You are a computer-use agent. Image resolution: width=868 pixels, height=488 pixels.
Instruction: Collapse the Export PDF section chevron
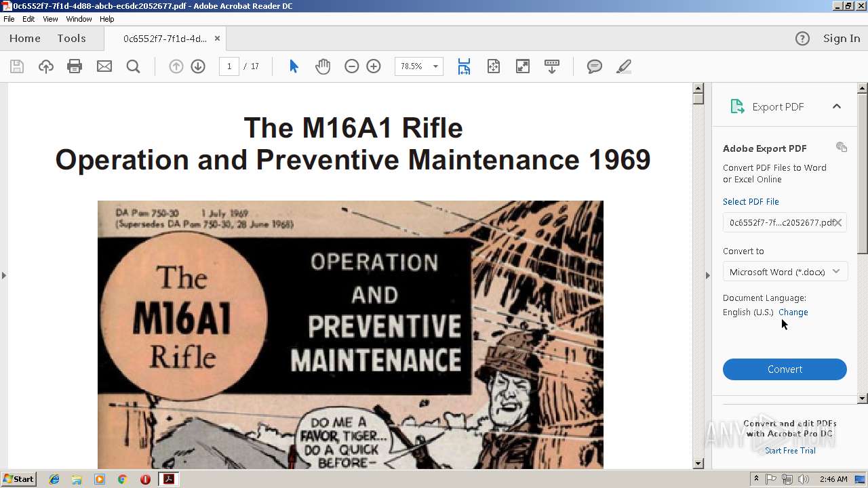(836, 106)
